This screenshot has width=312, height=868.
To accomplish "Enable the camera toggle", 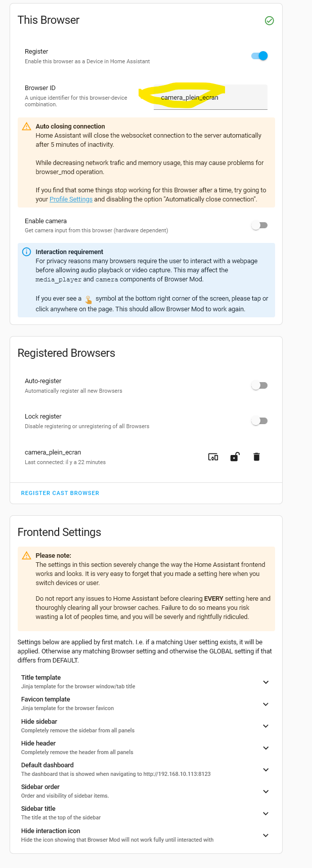I will coord(259,225).
